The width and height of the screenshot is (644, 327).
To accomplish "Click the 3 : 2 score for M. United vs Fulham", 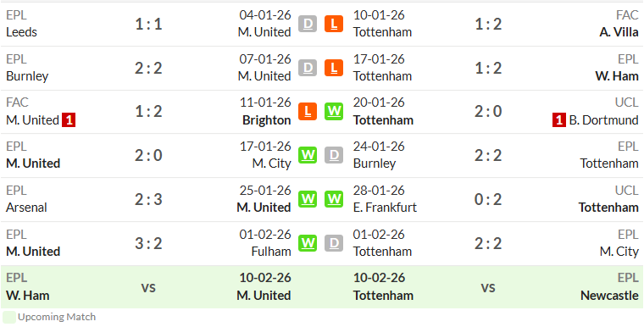I will pos(148,244).
